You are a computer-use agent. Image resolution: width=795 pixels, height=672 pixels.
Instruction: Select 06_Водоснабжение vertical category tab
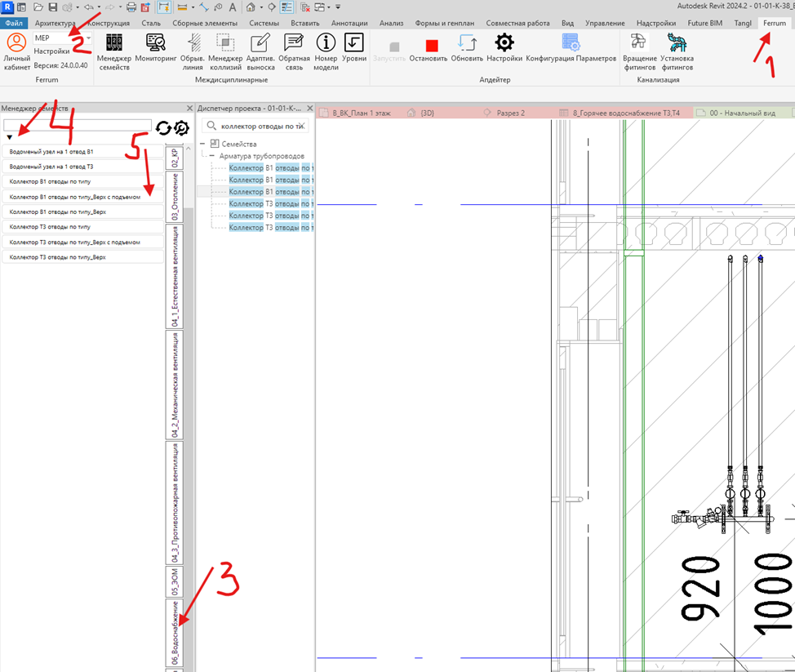point(175,633)
